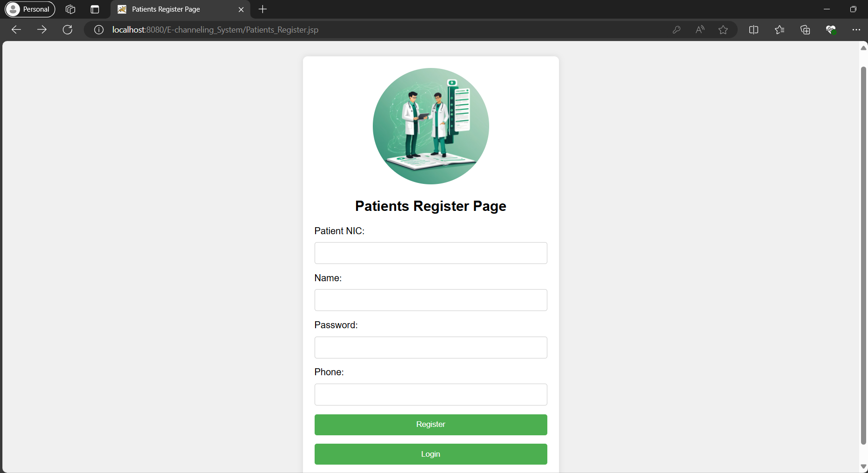Open browser Collections

point(805,30)
